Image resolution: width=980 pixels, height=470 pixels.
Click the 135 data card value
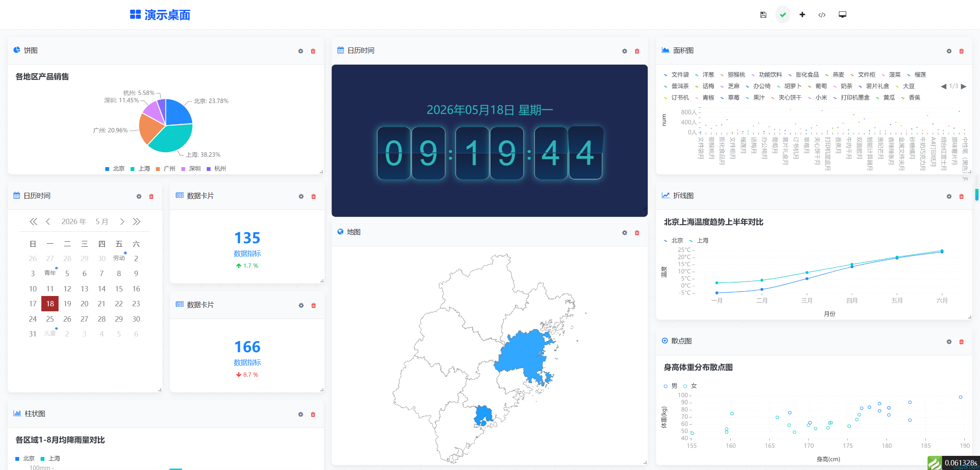tap(247, 238)
